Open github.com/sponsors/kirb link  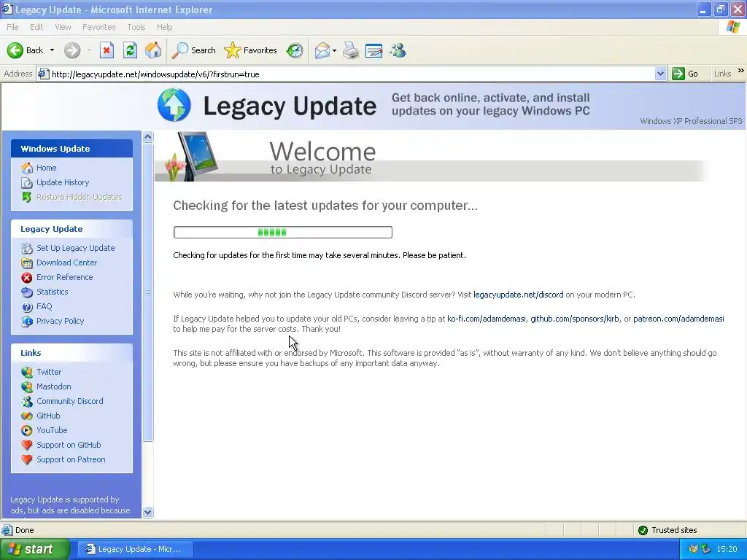(x=575, y=319)
